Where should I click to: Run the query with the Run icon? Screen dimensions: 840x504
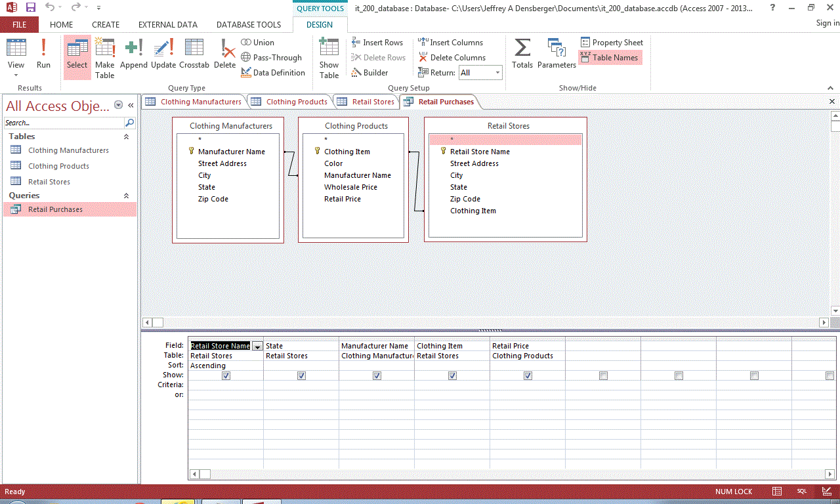(x=43, y=54)
